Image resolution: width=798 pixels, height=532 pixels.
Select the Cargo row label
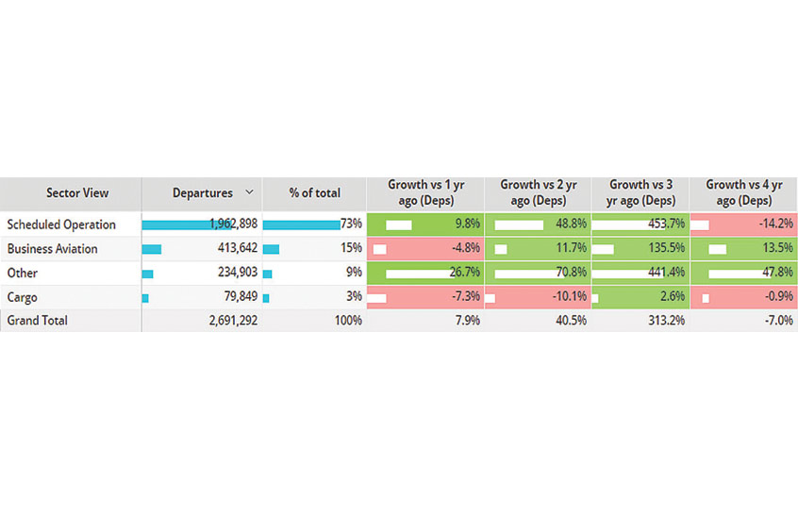point(23,297)
